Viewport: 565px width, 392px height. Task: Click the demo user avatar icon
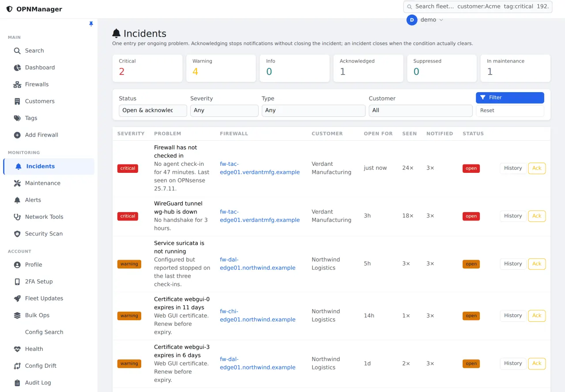pos(412,20)
